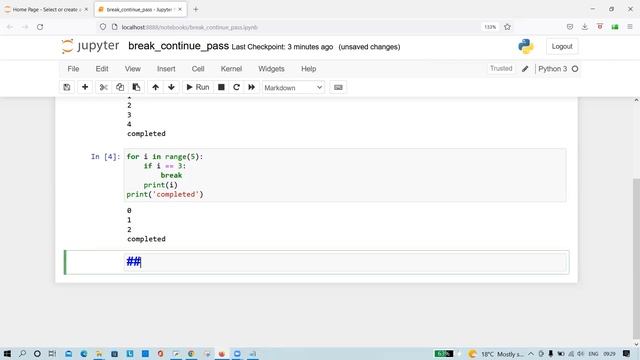Screen dimensions: 640x360
Task: Click the page vertical scrollbar
Action: pos(636,258)
